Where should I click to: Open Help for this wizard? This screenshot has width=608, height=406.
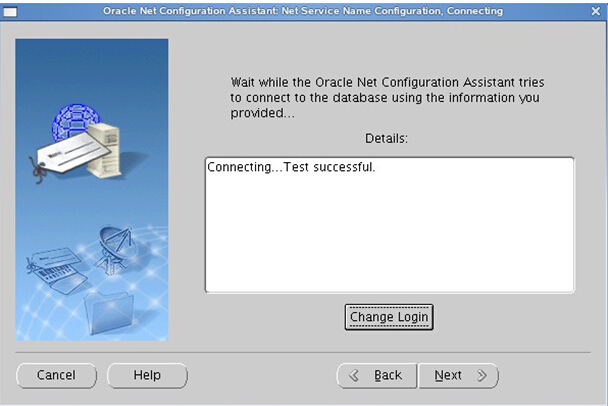(x=147, y=375)
